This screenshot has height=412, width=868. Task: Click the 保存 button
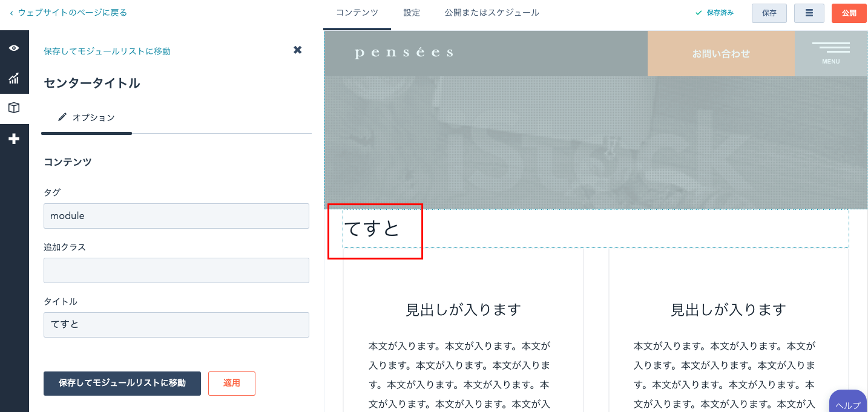point(769,13)
